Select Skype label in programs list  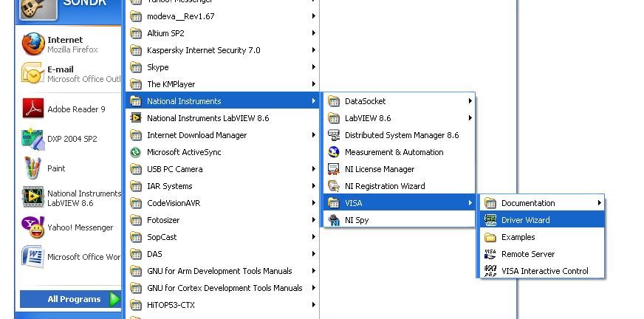(x=158, y=67)
